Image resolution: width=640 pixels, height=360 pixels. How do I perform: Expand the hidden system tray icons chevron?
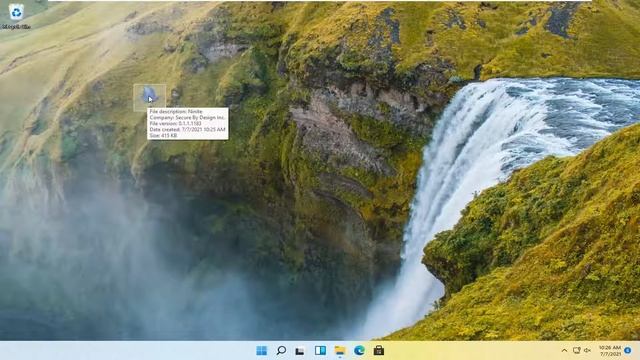[x=564, y=351]
